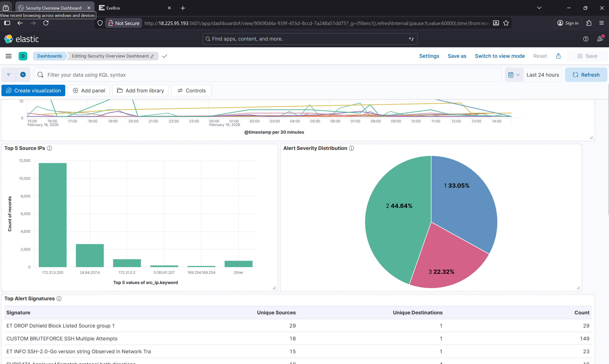Open the Last 24 hours time range selector

[x=543, y=74]
